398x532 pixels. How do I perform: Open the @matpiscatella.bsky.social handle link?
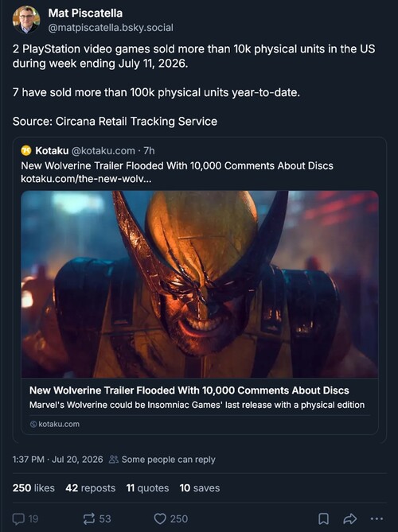tap(111, 28)
